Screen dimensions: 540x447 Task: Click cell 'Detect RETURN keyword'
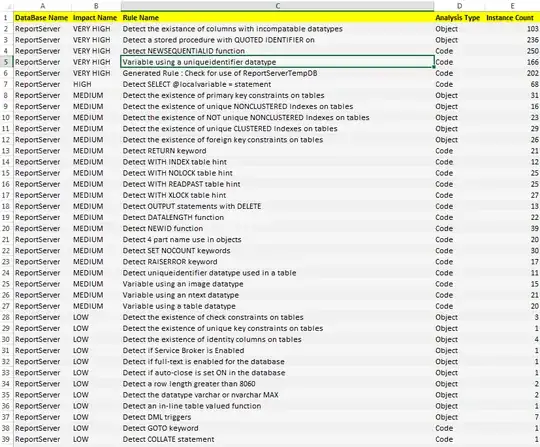tap(277, 151)
